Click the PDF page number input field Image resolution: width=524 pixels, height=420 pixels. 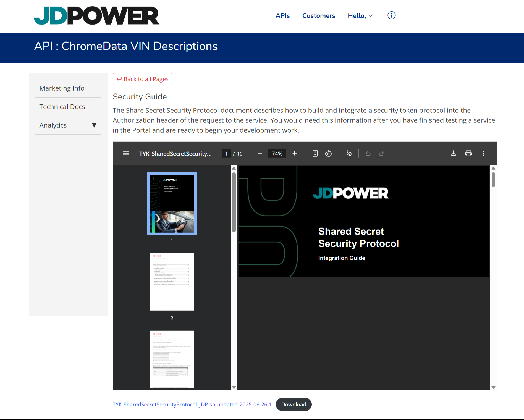pos(226,154)
